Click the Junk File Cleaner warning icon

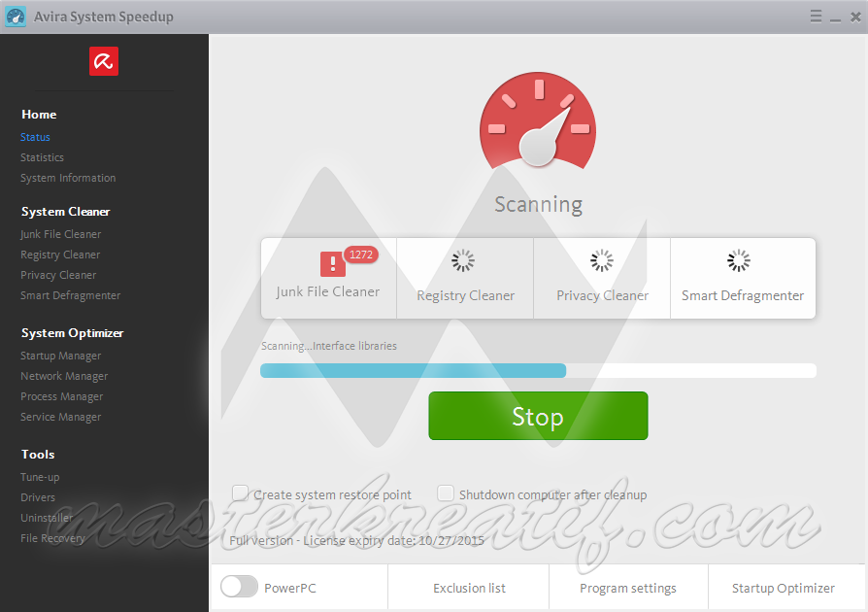point(333,263)
